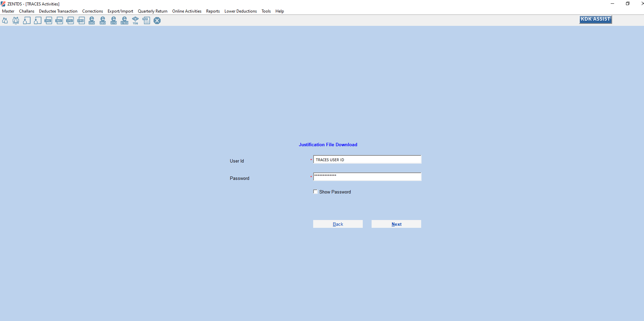Click the red exit octagon icon
The image size is (644, 321).
coord(157,20)
